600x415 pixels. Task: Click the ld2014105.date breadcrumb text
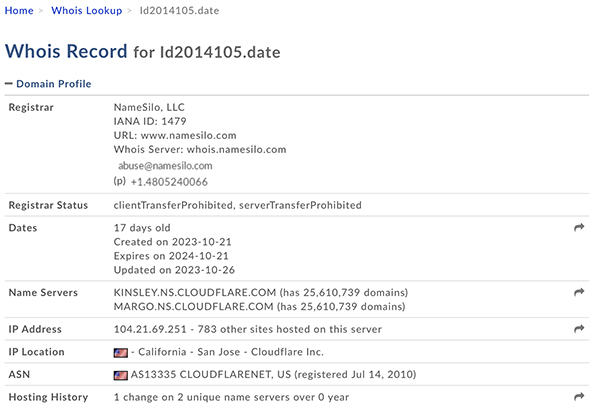coord(179,10)
